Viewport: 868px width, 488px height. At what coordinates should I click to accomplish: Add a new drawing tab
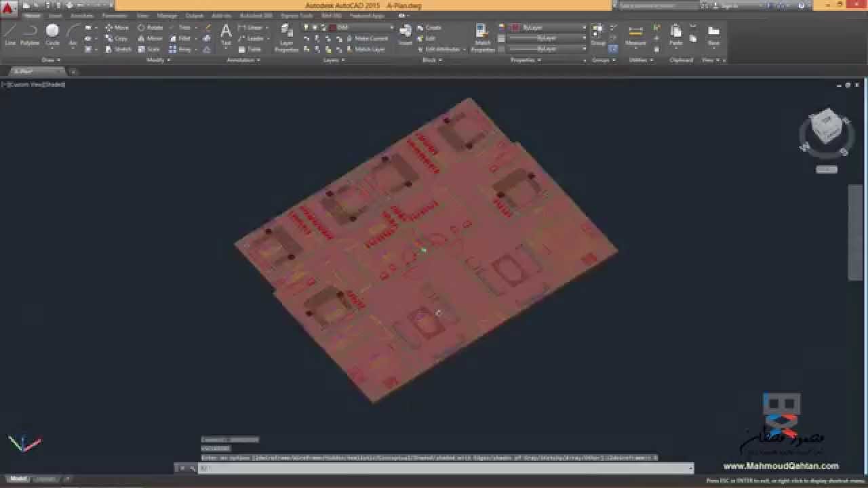[73, 71]
